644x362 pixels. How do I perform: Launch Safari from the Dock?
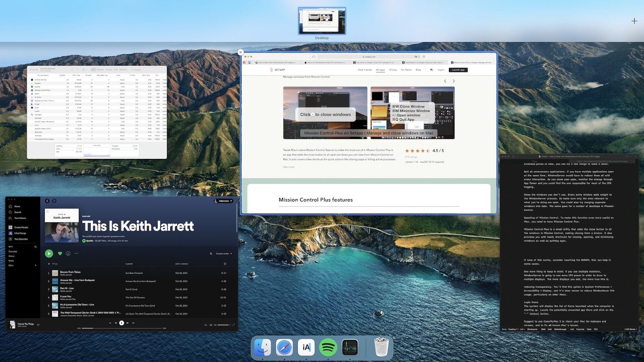[x=285, y=347]
